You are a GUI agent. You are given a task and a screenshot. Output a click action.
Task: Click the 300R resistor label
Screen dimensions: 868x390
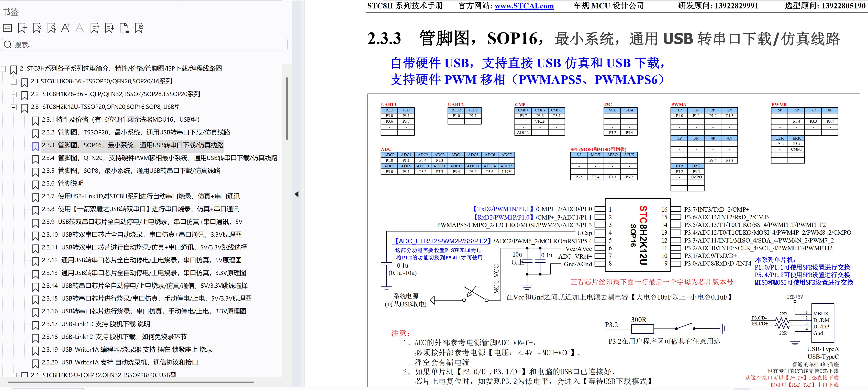pos(639,320)
